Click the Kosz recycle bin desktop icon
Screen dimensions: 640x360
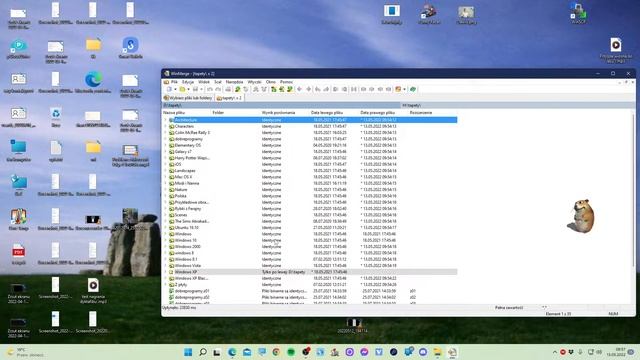(56, 118)
